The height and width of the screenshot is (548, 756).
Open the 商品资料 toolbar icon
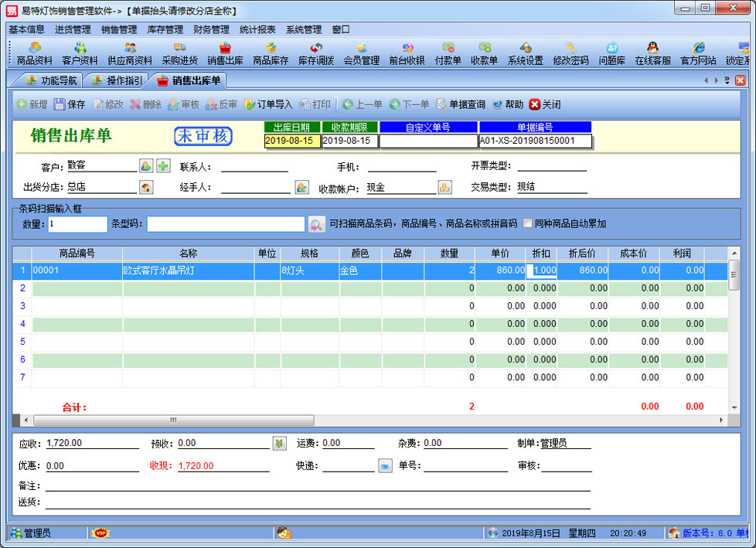click(x=34, y=53)
